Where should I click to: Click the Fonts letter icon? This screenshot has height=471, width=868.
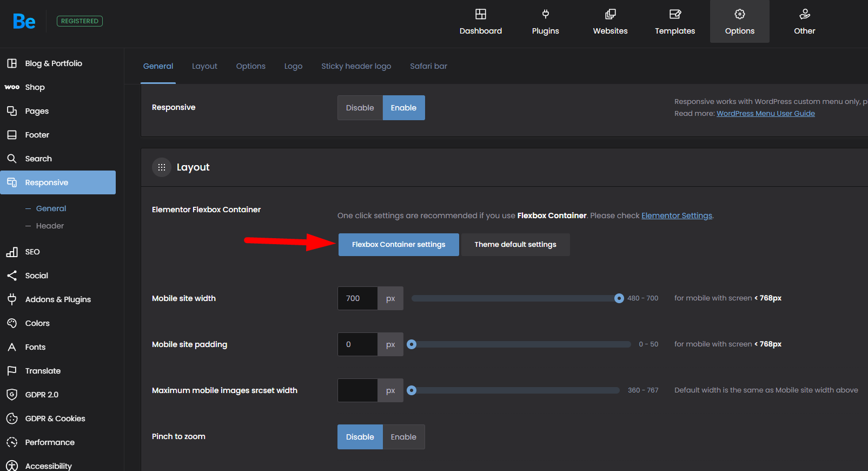(x=12, y=347)
